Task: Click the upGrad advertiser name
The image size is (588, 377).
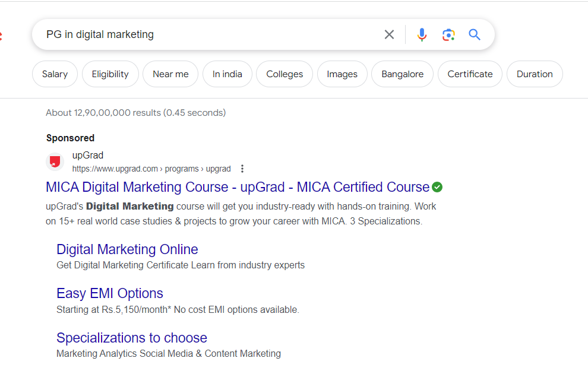Action: (88, 155)
